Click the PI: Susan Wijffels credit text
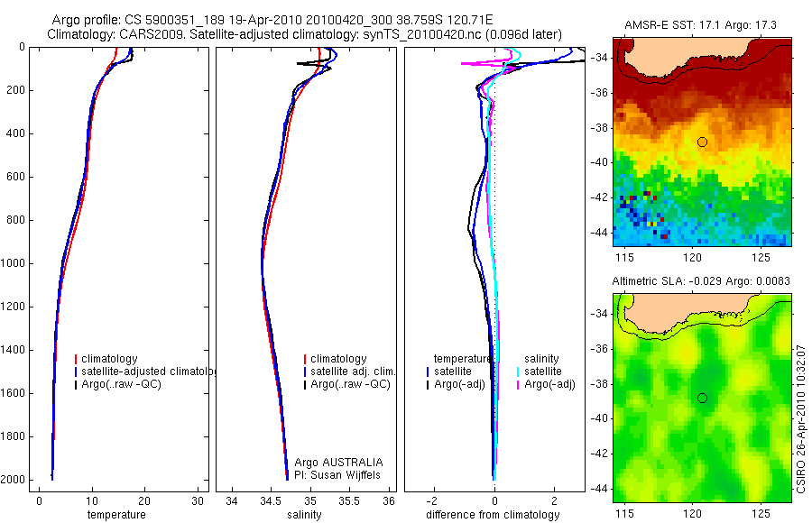This screenshot has width=812, height=523. tap(337, 475)
